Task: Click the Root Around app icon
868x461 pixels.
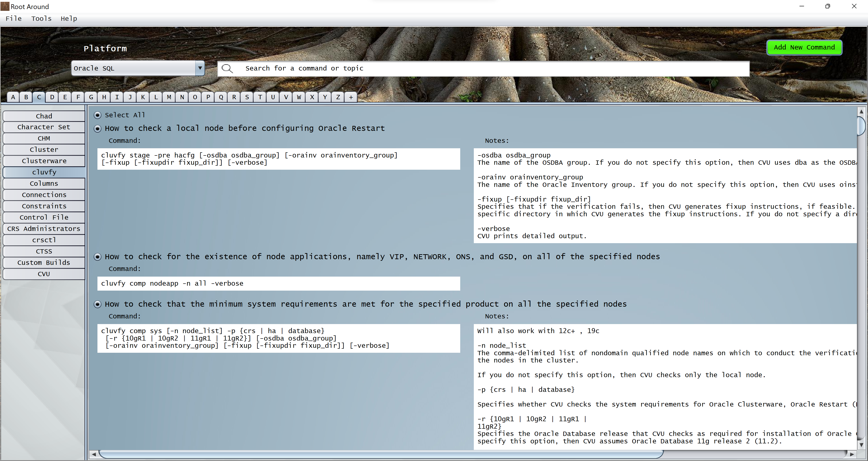Action: (5, 6)
